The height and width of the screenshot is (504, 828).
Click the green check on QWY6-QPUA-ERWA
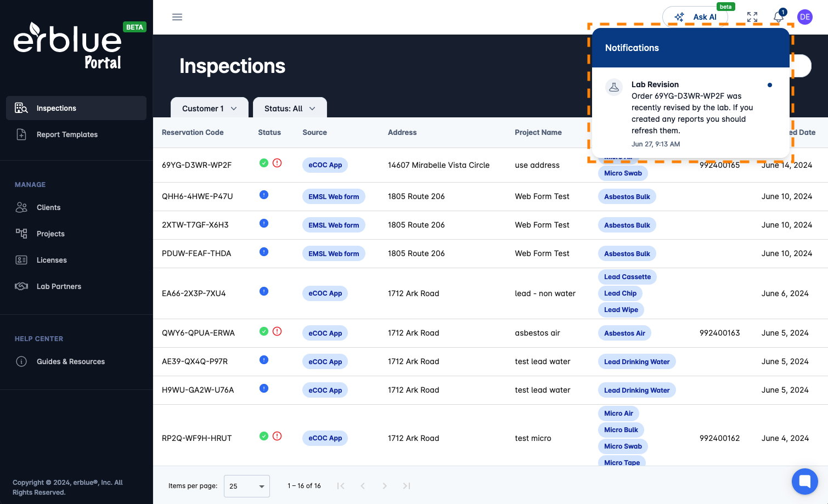[264, 331]
